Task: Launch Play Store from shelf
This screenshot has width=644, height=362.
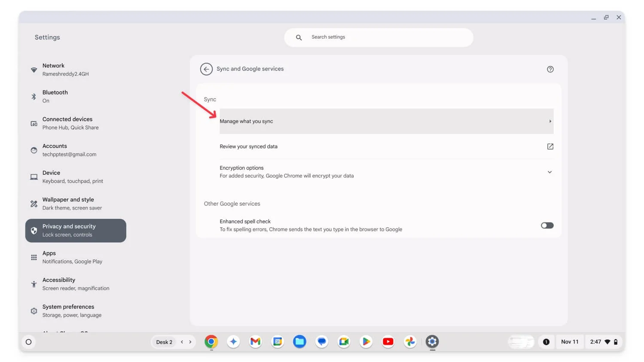Action: 366,342
